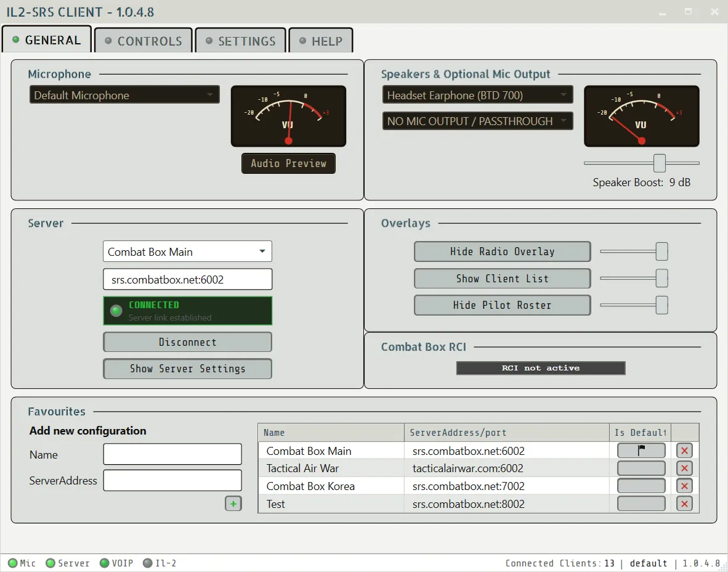This screenshot has height=572, width=728.
Task: Click the default profile text in status bar
Action: [648, 563]
